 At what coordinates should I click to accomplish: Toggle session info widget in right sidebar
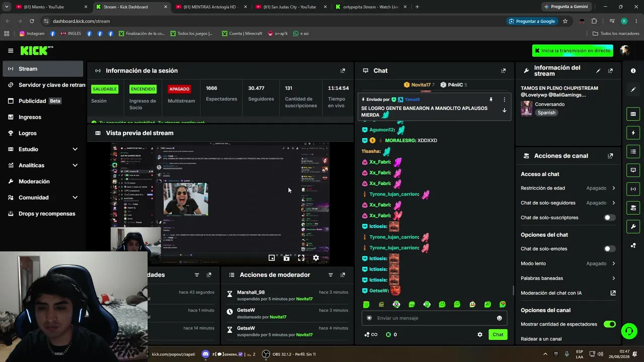pos(633,189)
